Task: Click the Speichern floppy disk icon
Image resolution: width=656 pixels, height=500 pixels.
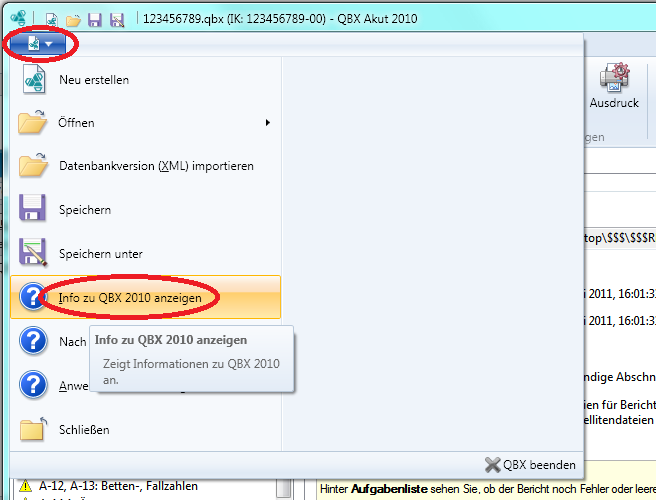Action: (32, 208)
